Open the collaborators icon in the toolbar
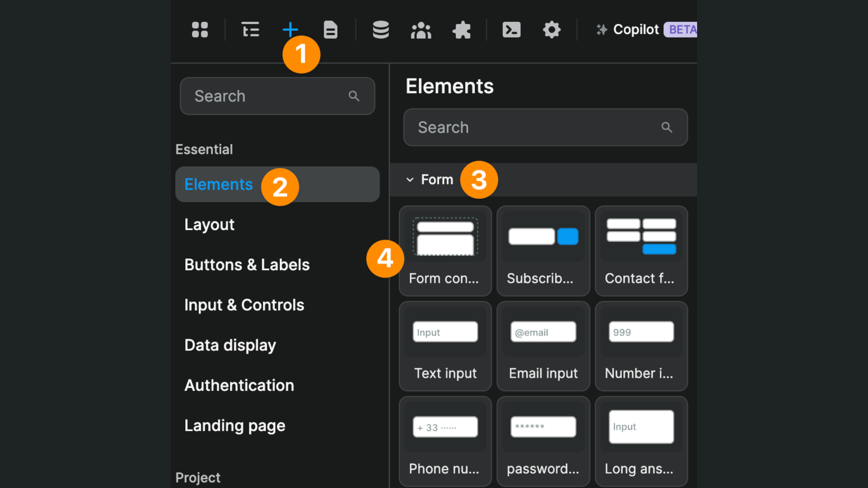Image resolution: width=868 pixels, height=488 pixels. pyautogui.click(x=420, y=29)
